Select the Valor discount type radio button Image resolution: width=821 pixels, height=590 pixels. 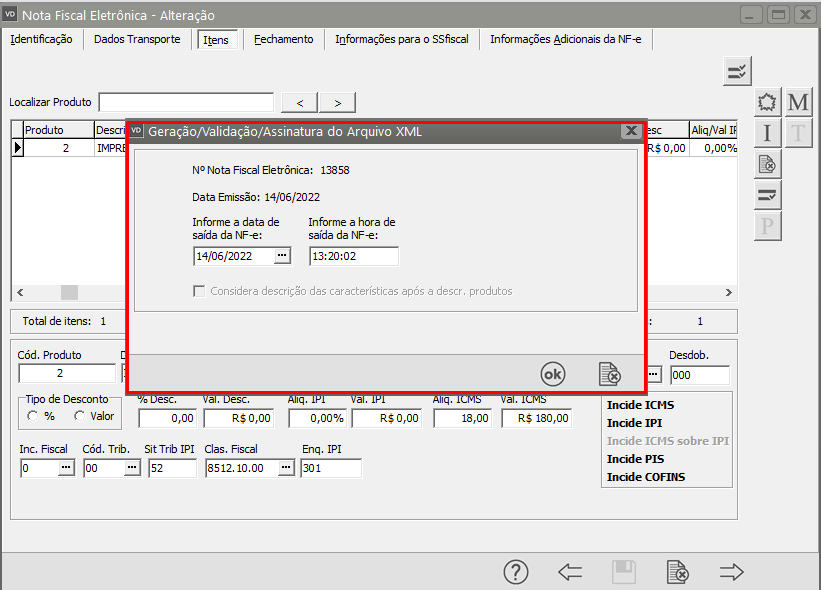[79, 416]
